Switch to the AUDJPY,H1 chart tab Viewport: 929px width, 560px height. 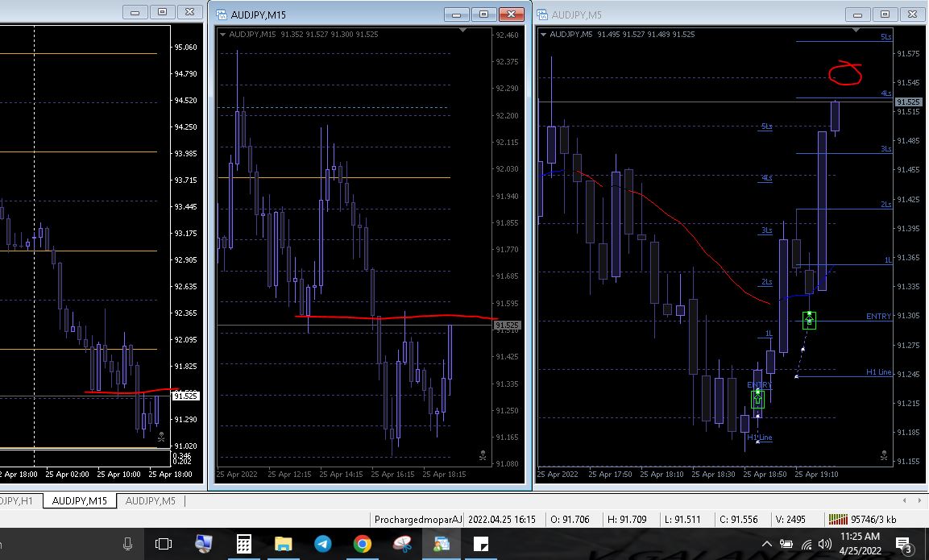[16, 500]
